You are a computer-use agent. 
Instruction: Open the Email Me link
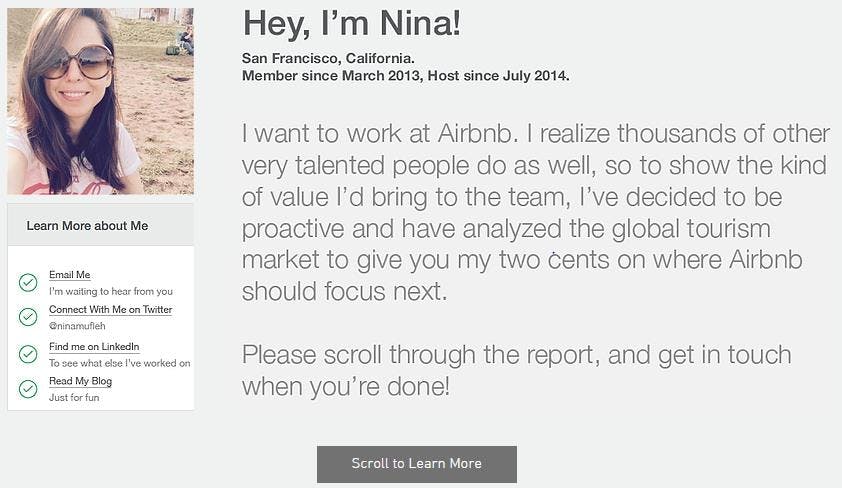[69, 275]
